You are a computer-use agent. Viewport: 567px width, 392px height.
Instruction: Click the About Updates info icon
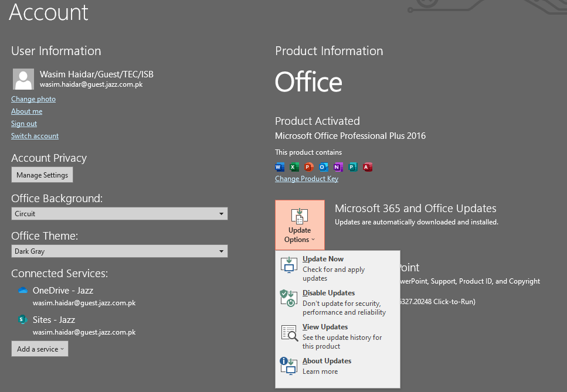(289, 366)
